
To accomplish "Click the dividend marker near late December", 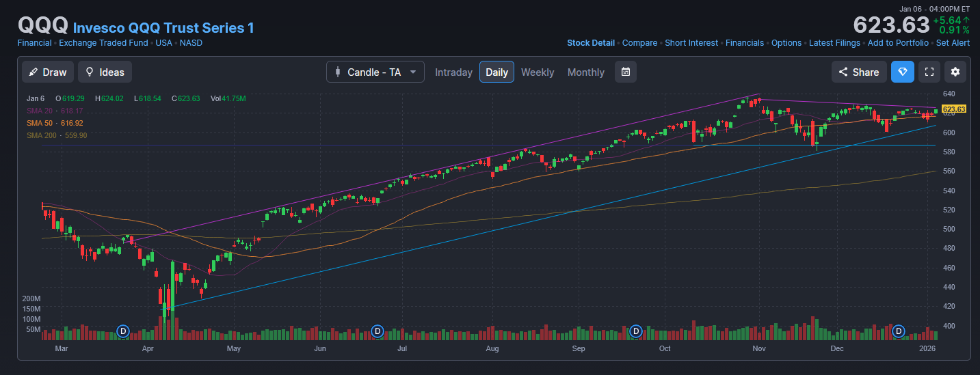I will click(x=899, y=331).
